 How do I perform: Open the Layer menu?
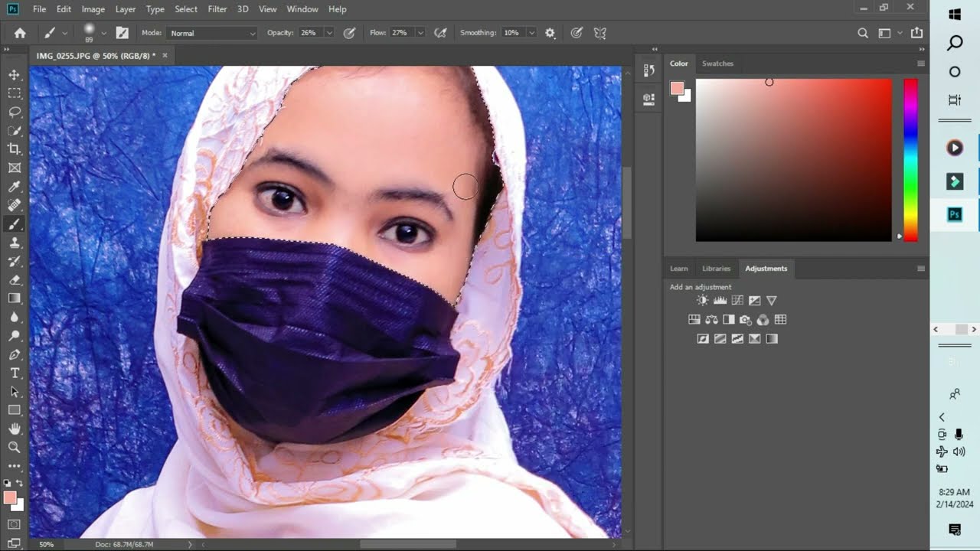click(x=126, y=9)
